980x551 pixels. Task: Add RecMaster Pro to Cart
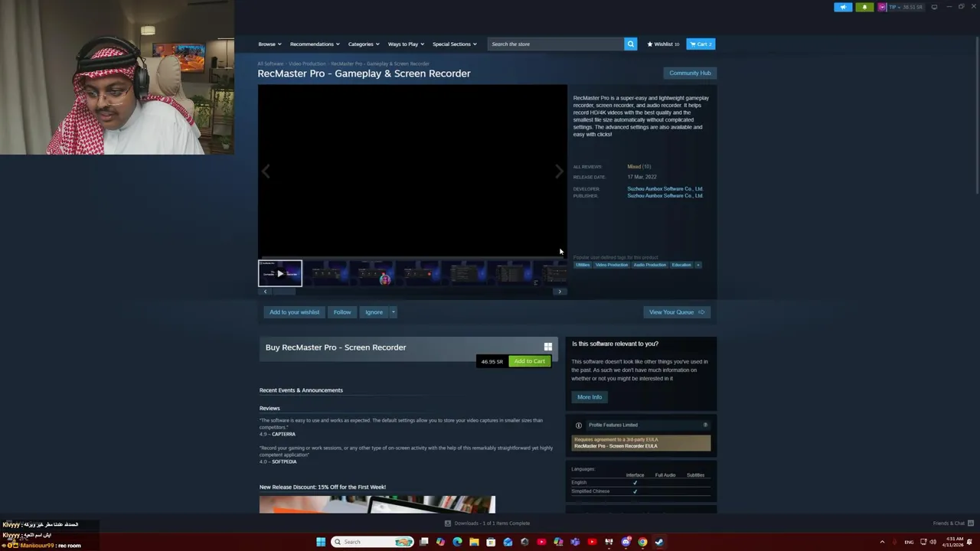point(529,361)
